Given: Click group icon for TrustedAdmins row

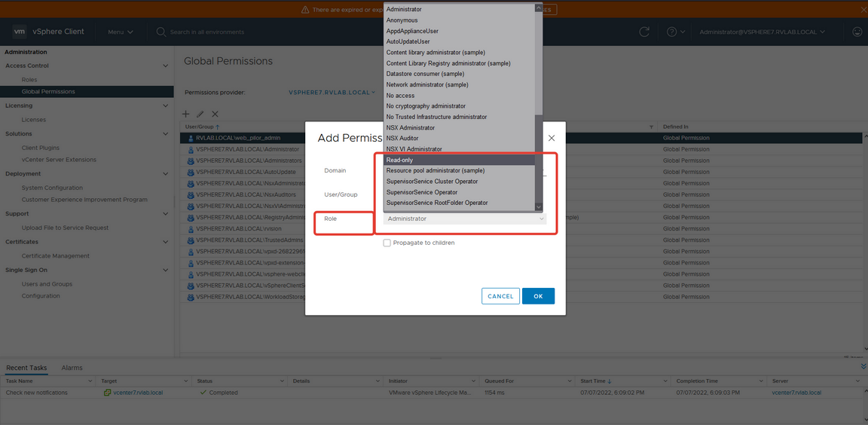Looking at the screenshot, I should tap(191, 240).
